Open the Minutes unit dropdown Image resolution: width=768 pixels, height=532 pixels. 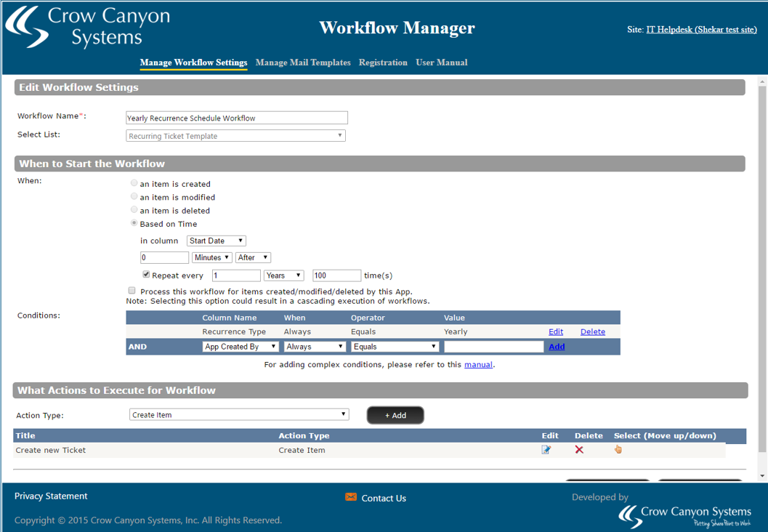pyautogui.click(x=211, y=257)
